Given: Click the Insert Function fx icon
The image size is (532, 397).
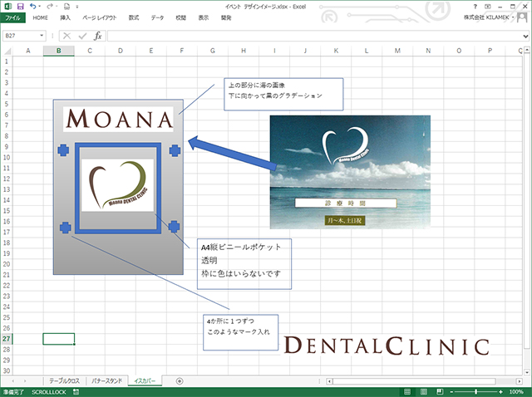Looking at the screenshot, I should coord(98,36).
